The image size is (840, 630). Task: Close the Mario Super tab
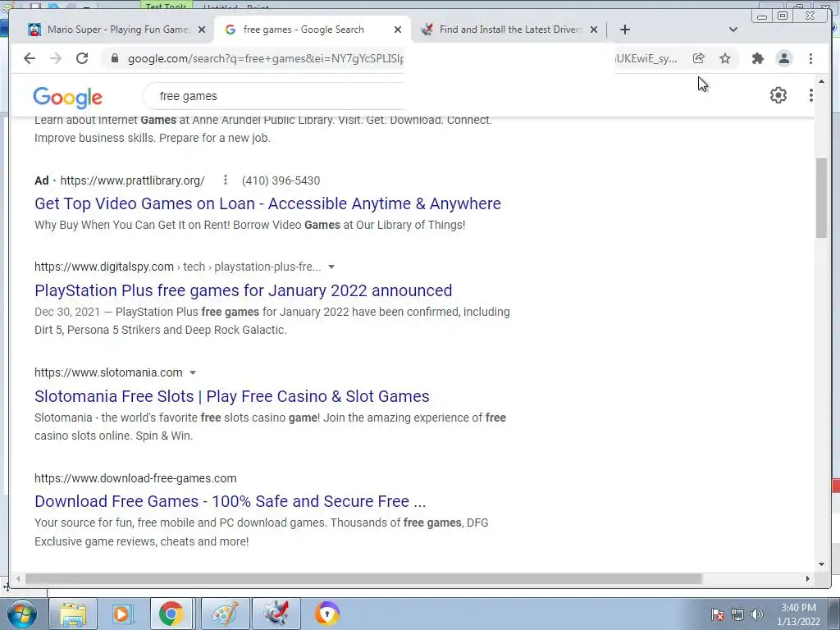point(202,30)
